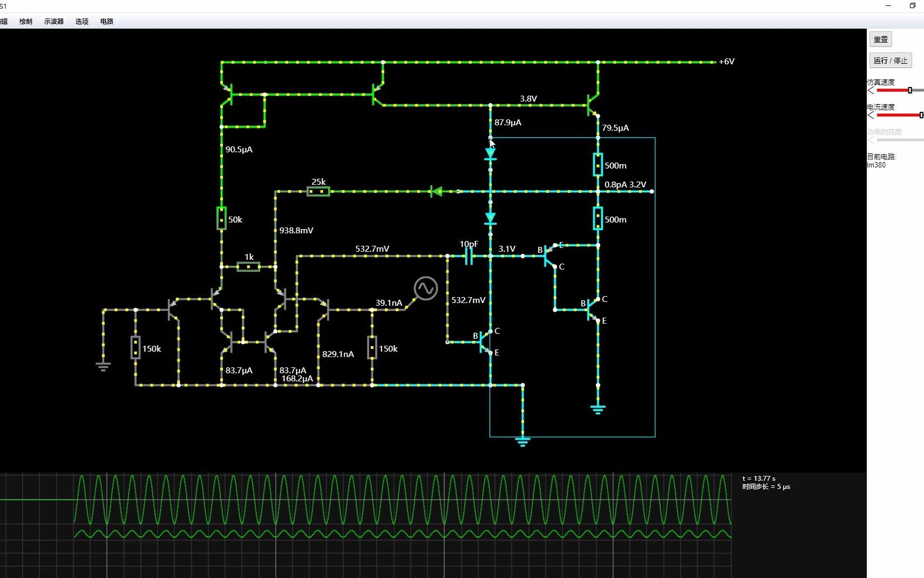Select the top-left PNP current mirror transistor
Viewport: 924px width, 578px height.
[x=226, y=94]
